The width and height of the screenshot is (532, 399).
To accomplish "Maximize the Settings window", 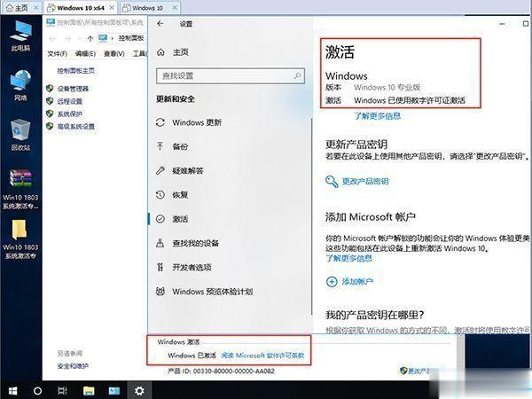I will [526, 23].
